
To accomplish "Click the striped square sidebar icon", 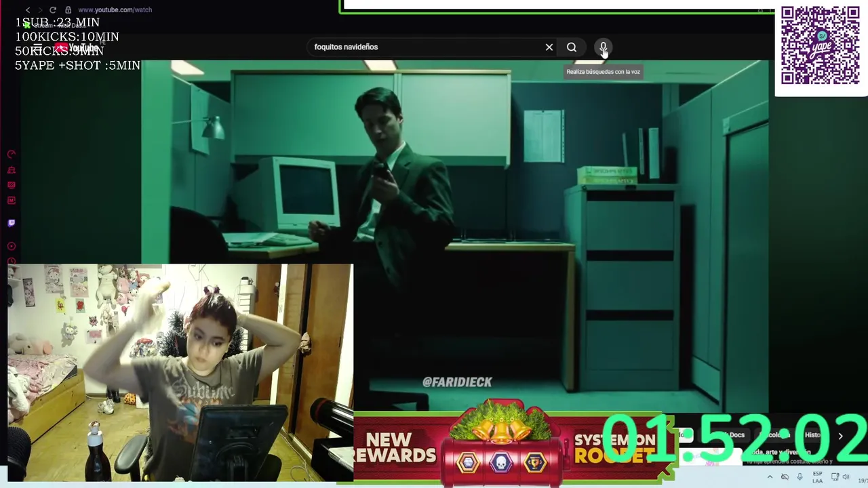I will (x=12, y=185).
